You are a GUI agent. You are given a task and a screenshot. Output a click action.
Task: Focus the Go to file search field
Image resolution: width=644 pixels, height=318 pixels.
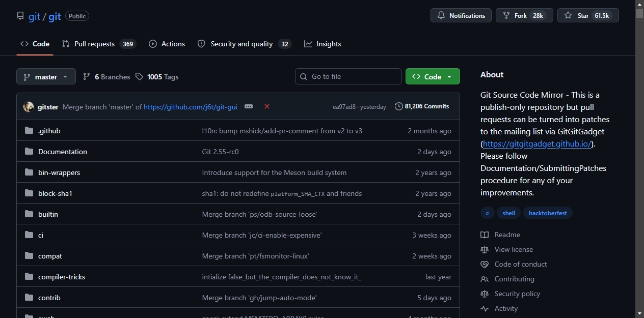pyautogui.click(x=348, y=76)
